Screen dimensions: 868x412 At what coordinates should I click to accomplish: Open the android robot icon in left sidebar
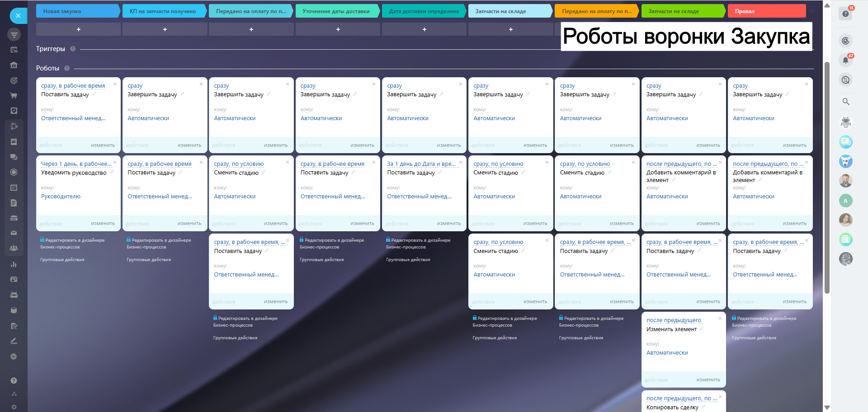[x=14, y=295]
